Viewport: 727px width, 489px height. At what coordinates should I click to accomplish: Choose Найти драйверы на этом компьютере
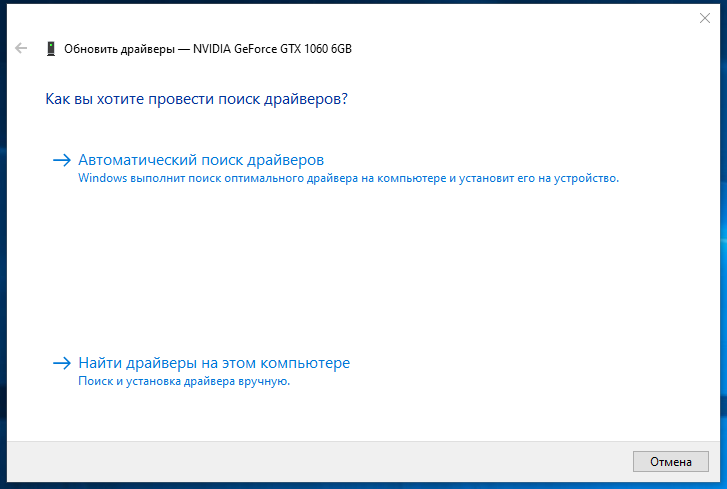214,363
